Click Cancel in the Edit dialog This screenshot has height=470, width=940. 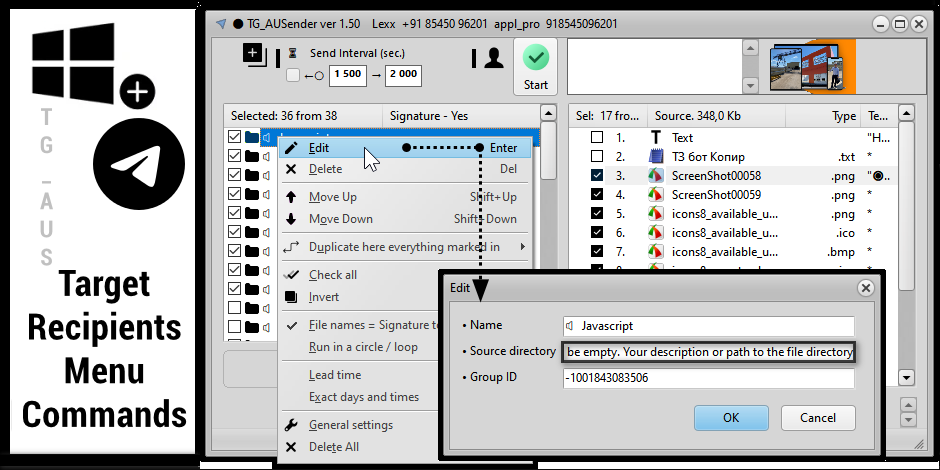click(818, 418)
